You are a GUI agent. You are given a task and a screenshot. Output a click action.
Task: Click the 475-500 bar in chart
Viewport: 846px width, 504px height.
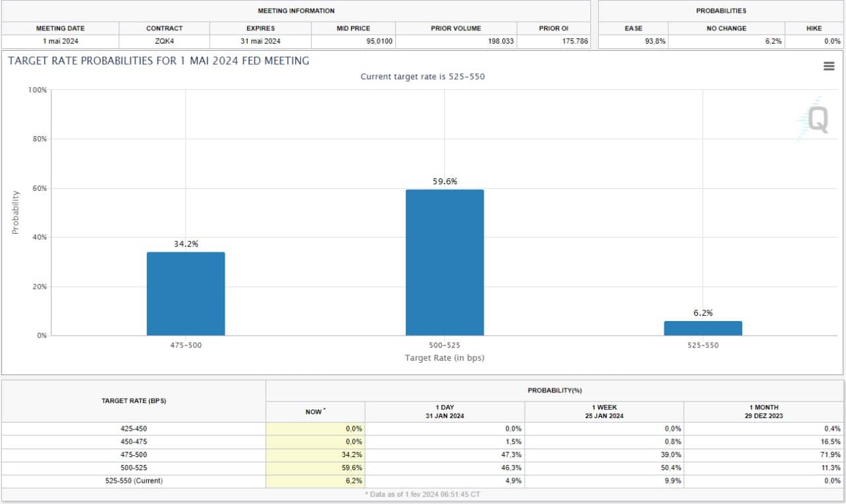click(186, 294)
